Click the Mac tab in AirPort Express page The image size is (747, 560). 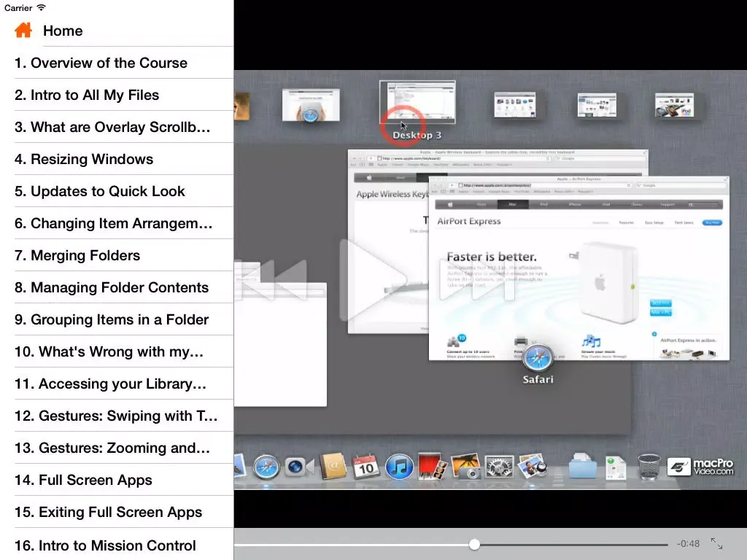point(513,204)
